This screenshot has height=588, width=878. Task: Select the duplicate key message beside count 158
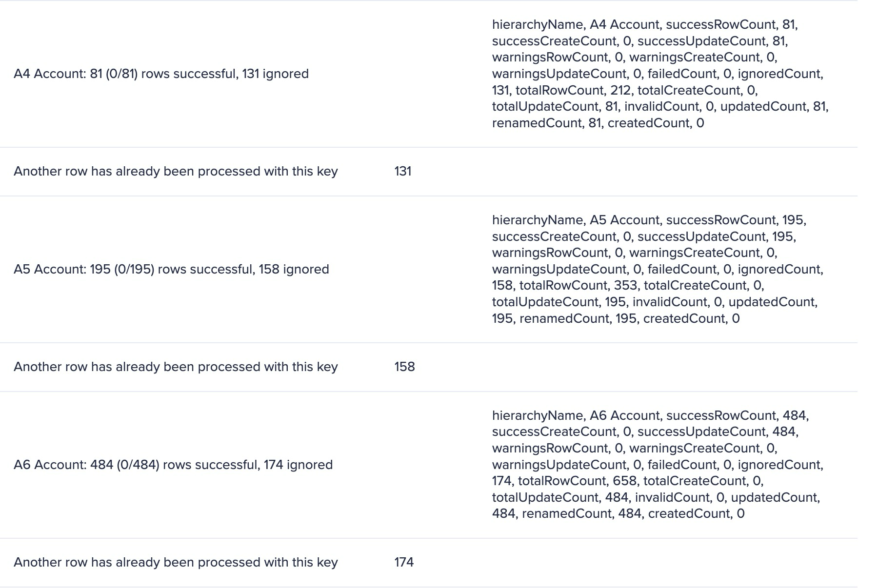(176, 367)
